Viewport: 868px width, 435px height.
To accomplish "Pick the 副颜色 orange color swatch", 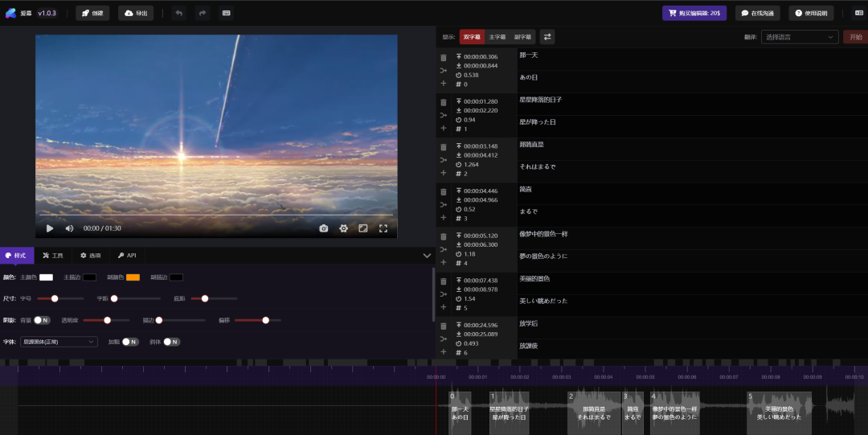I will point(133,277).
